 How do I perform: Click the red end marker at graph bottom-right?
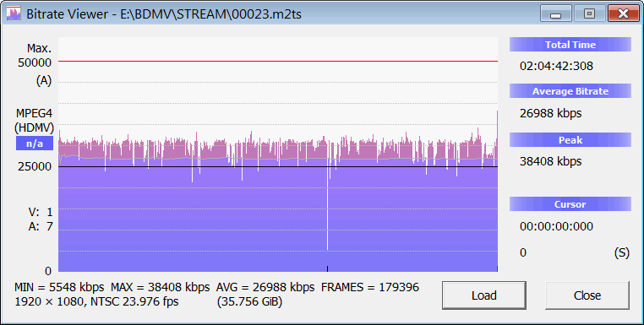coord(497,268)
